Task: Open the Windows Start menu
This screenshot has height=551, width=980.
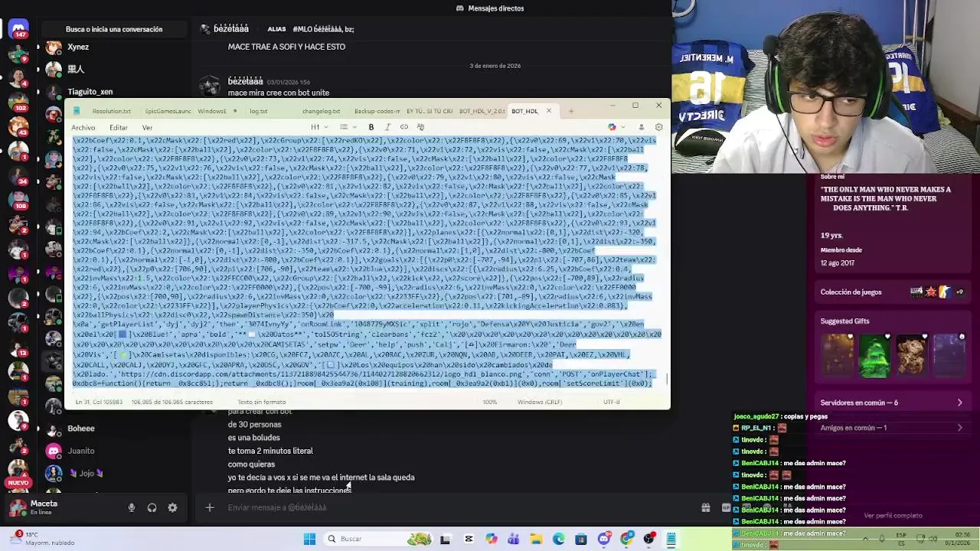Action: pyautogui.click(x=309, y=539)
